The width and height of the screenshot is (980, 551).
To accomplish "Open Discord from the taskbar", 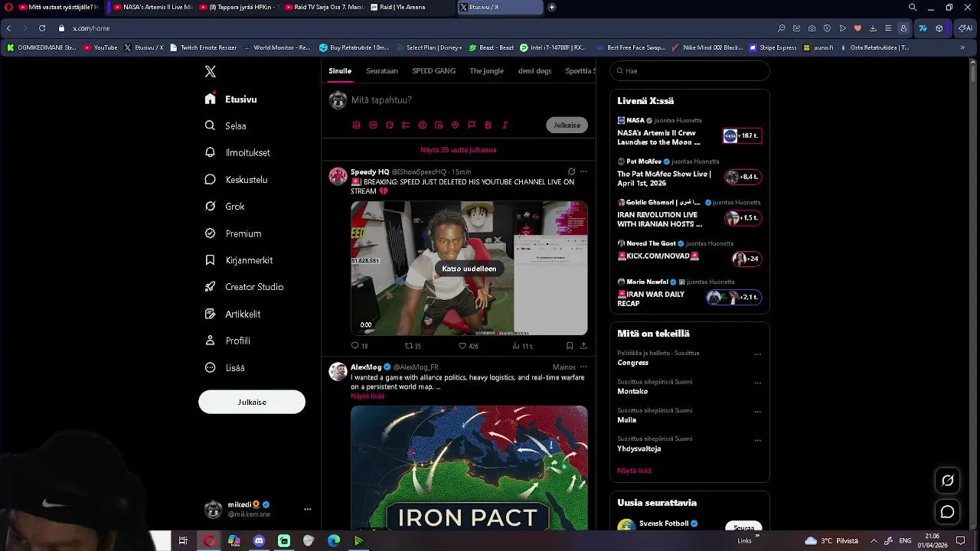I will point(259,541).
